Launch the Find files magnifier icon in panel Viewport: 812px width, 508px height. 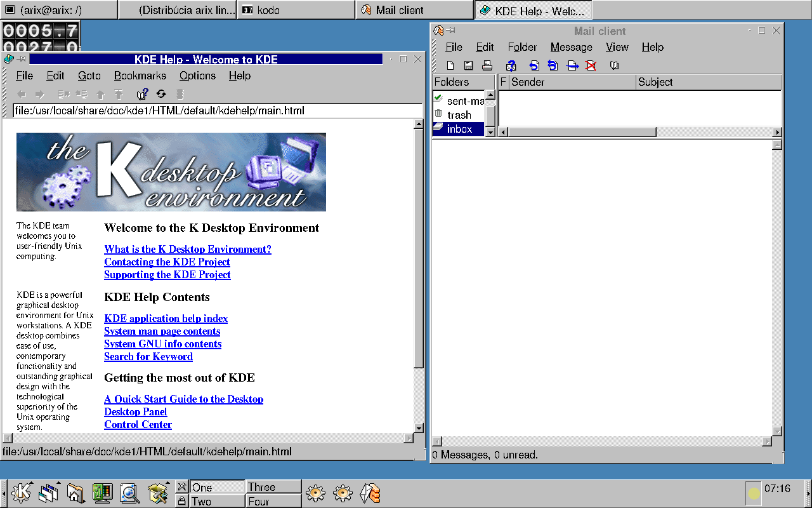click(129, 493)
